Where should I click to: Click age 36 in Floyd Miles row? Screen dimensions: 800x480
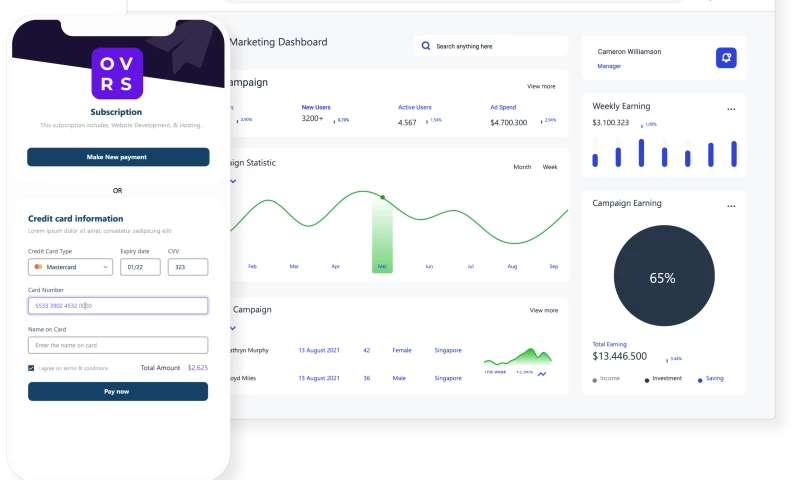tap(366, 378)
